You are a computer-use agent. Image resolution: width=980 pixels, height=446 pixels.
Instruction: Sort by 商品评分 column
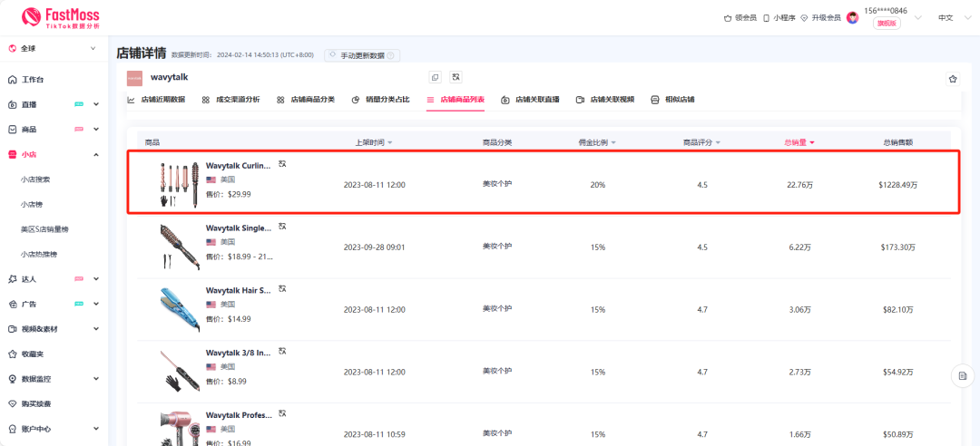coord(702,142)
